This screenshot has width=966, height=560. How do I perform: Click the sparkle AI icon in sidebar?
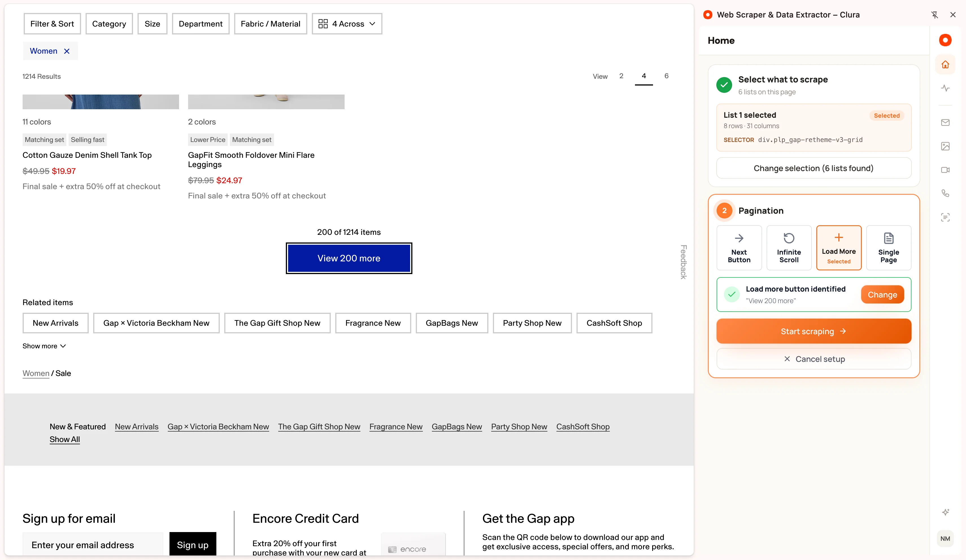tap(945, 512)
